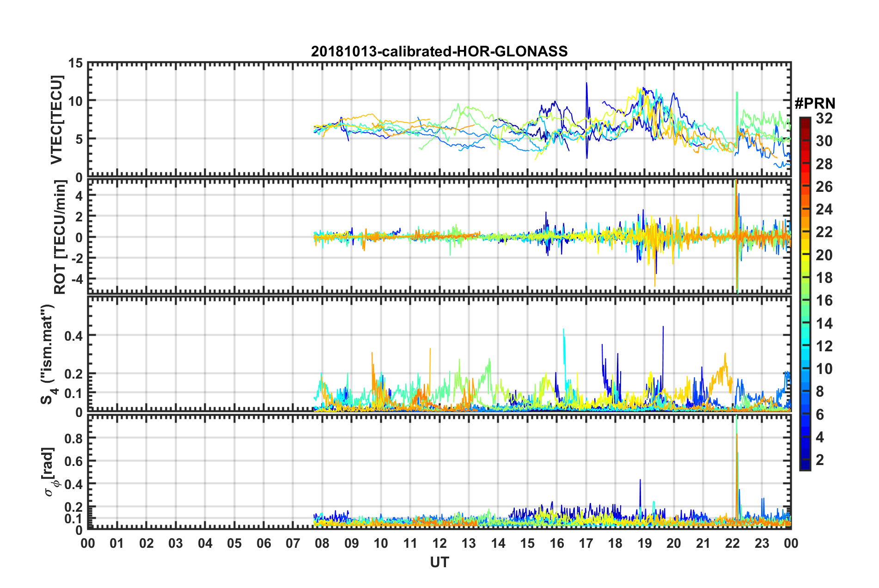This screenshot has width=879, height=588.
Task: Click ROT axis tick label -4
Action: pos(76,279)
